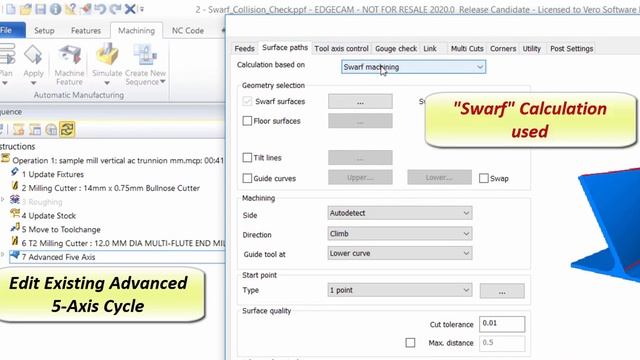Viewport: 640px width, 360px height.
Task: Switch to the Feeds dialog tab
Action: [x=244, y=49]
